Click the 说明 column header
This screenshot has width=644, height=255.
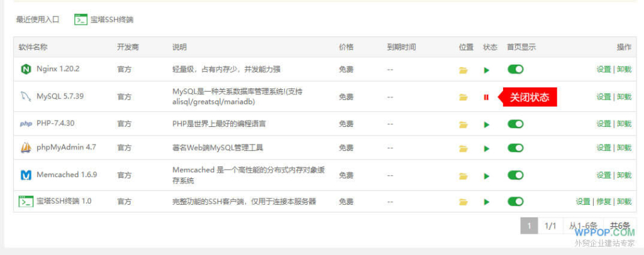pos(179,47)
